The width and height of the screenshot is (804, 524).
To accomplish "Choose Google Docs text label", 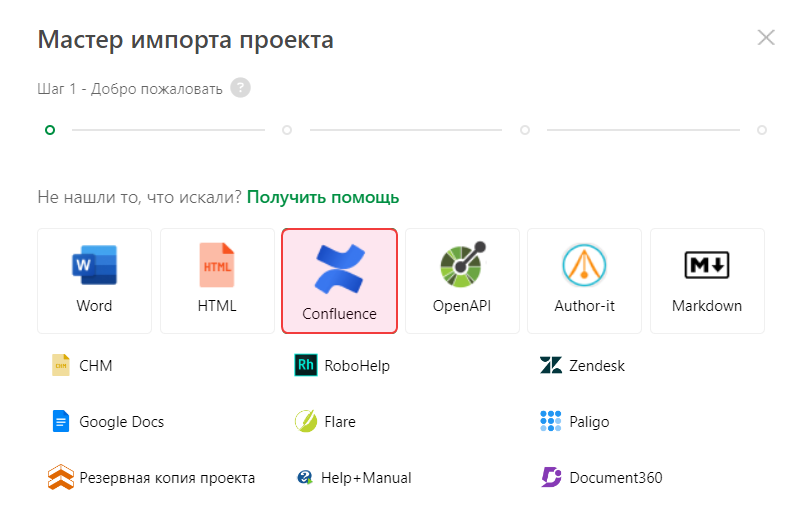I will pyautogui.click(x=122, y=421).
